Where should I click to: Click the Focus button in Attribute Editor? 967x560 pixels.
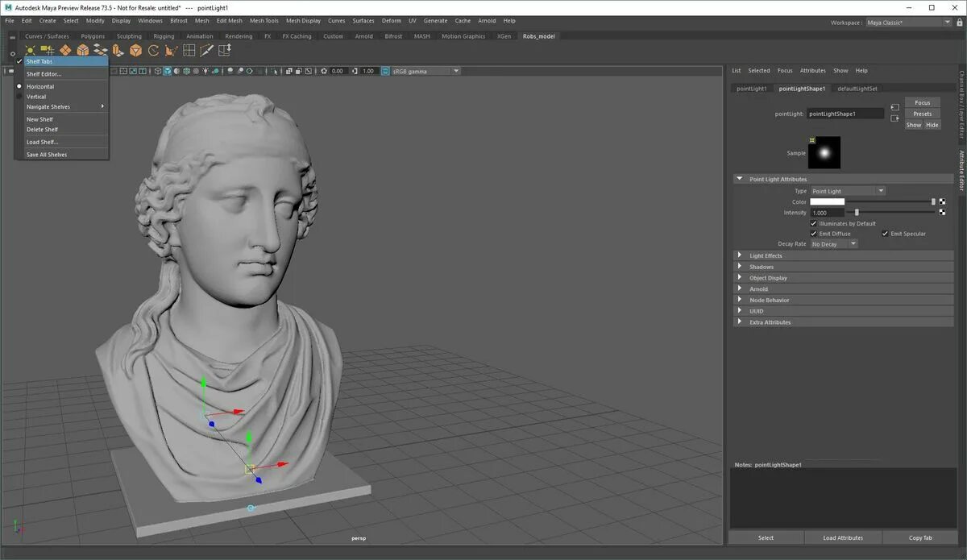923,103
